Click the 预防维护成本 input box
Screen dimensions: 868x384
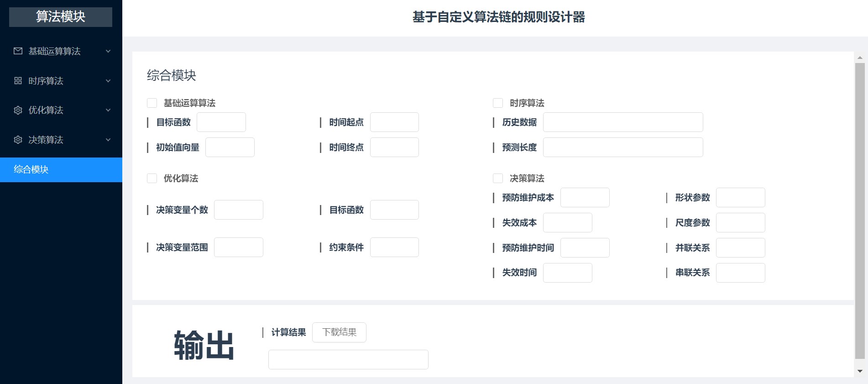[x=585, y=198]
